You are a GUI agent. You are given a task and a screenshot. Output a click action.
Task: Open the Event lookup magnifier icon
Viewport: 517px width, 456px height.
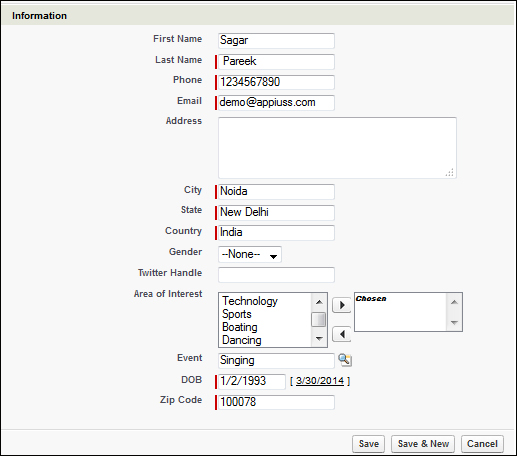point(345,360)
